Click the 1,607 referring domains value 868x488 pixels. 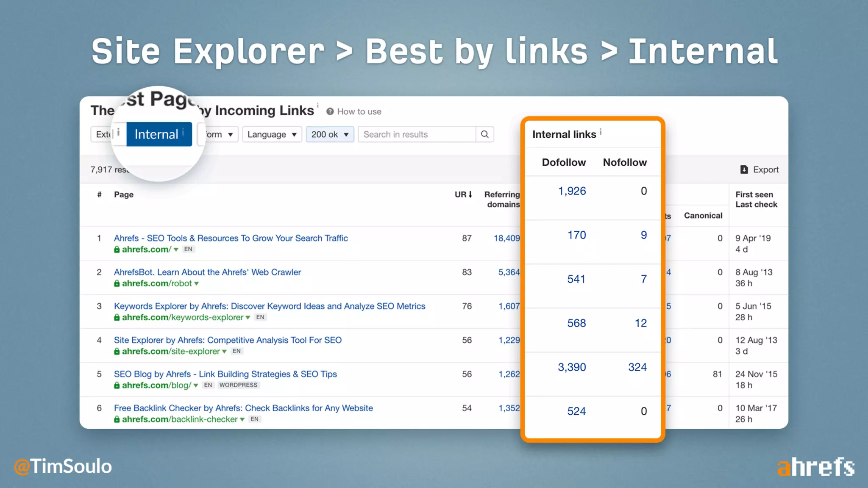pos(509,306)
